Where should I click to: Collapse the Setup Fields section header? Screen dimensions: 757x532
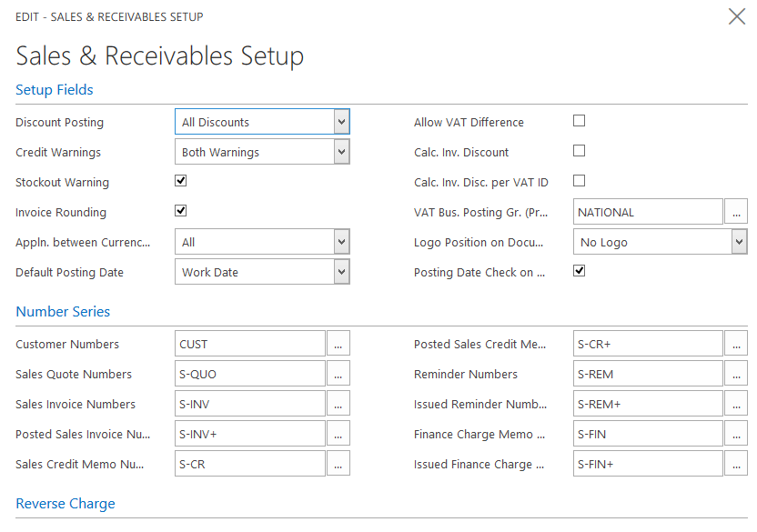[55, 90]
